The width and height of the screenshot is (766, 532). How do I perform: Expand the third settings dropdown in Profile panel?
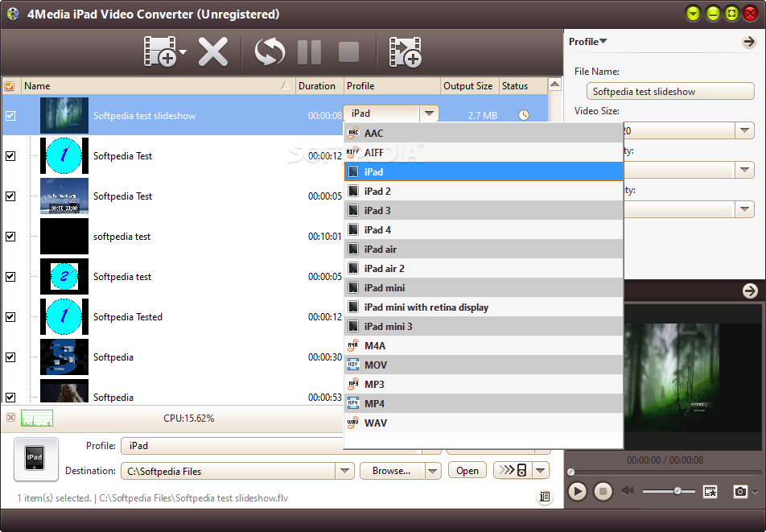(x=744, y=209)
